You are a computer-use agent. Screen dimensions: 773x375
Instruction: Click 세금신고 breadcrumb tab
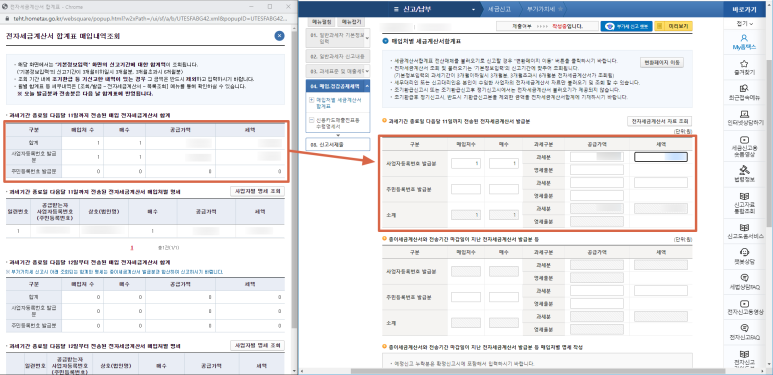(x=499, y=9)
